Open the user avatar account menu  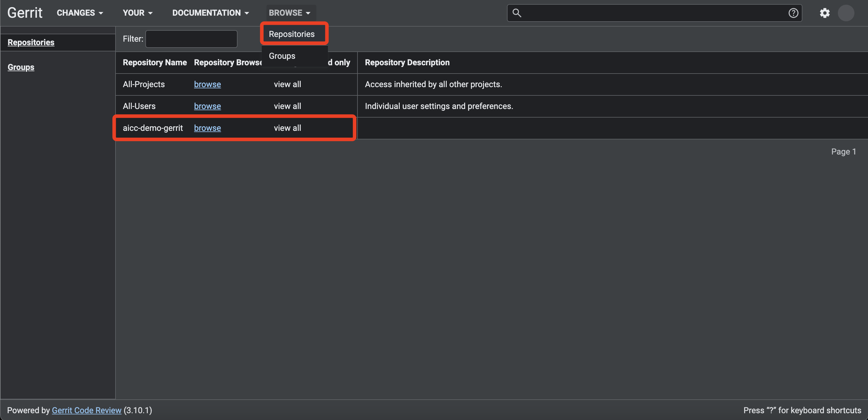tap(846, 13)
